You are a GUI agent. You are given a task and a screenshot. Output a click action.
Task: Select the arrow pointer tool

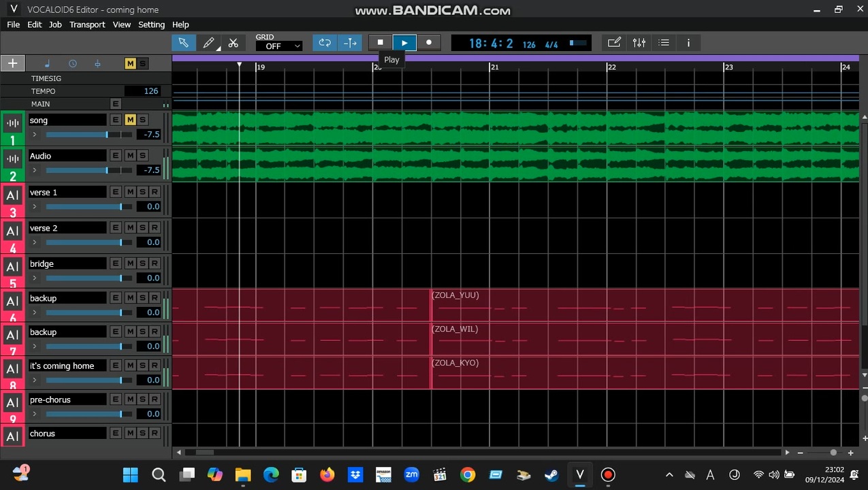tap(183, 43)
